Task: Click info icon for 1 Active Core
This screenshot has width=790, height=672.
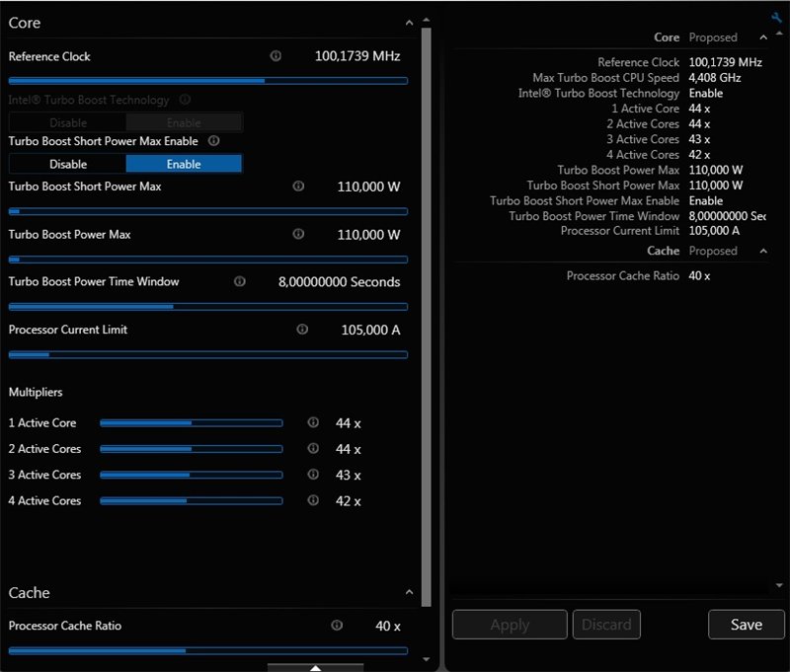Action: coord(313,422)
